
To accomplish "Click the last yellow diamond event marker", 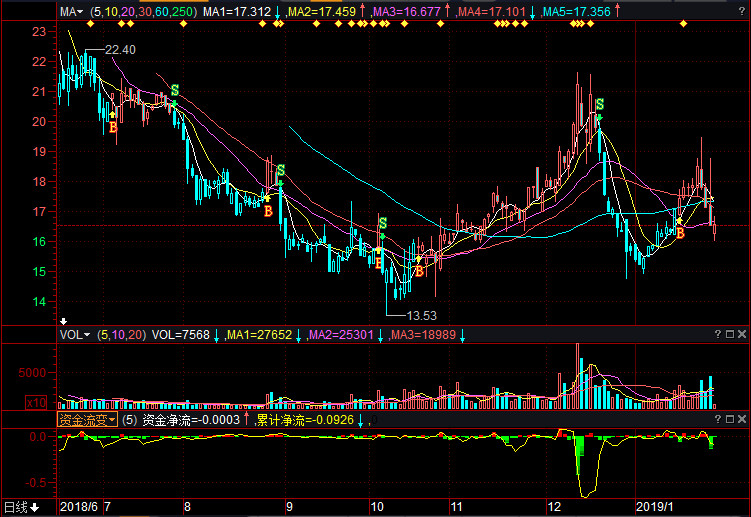I will pos(683,24).
